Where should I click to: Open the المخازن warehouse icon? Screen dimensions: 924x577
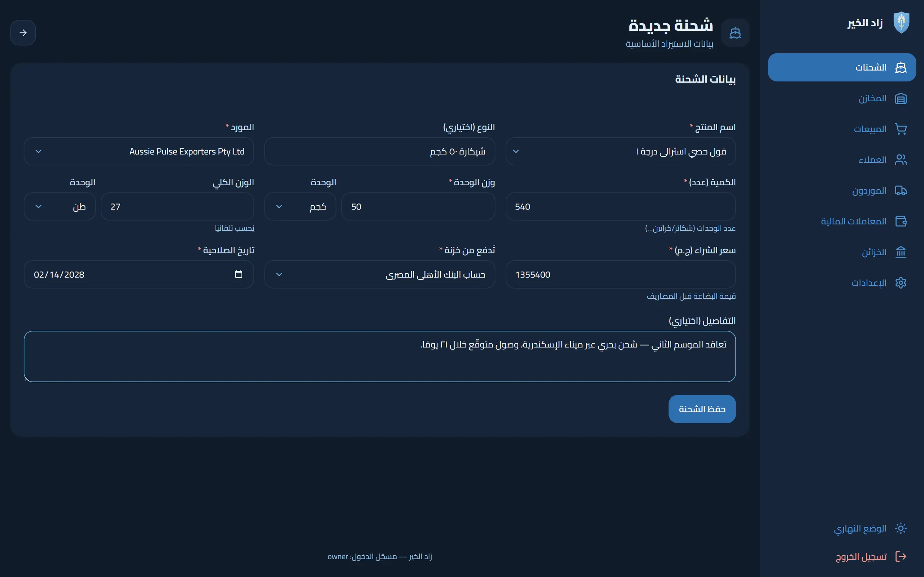[x=901, y=98]
